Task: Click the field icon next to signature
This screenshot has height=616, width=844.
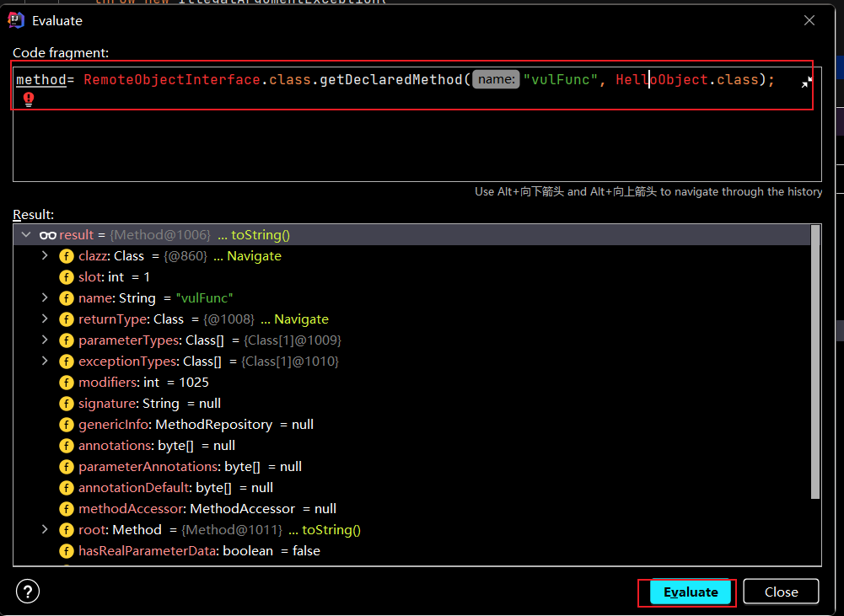Action: tap(67, 404)
